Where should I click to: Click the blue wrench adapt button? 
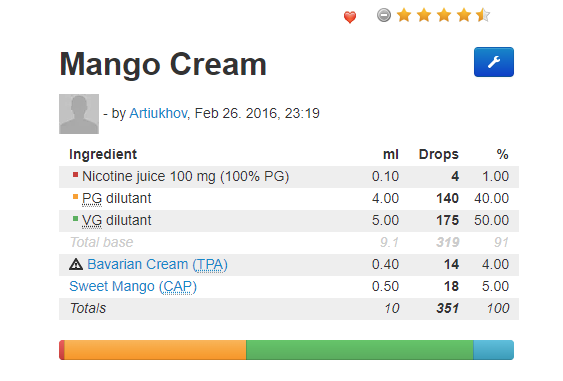click(x=494, y=62)
